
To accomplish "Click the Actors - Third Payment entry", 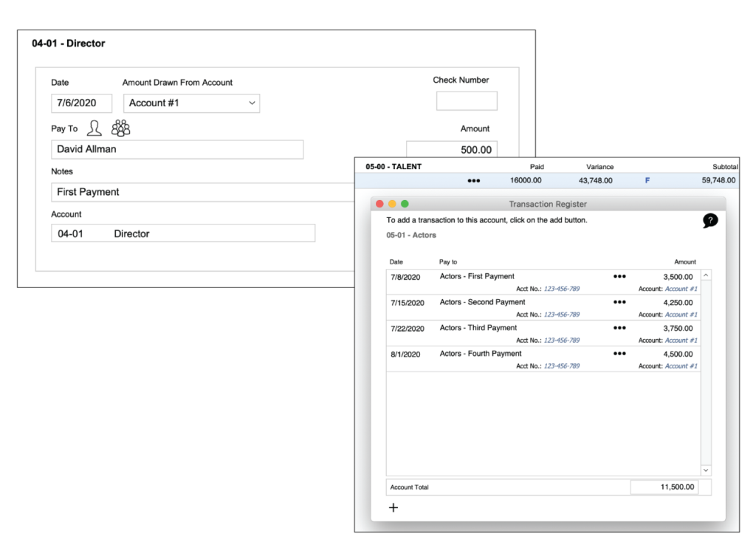I will (x=478, y=328).
